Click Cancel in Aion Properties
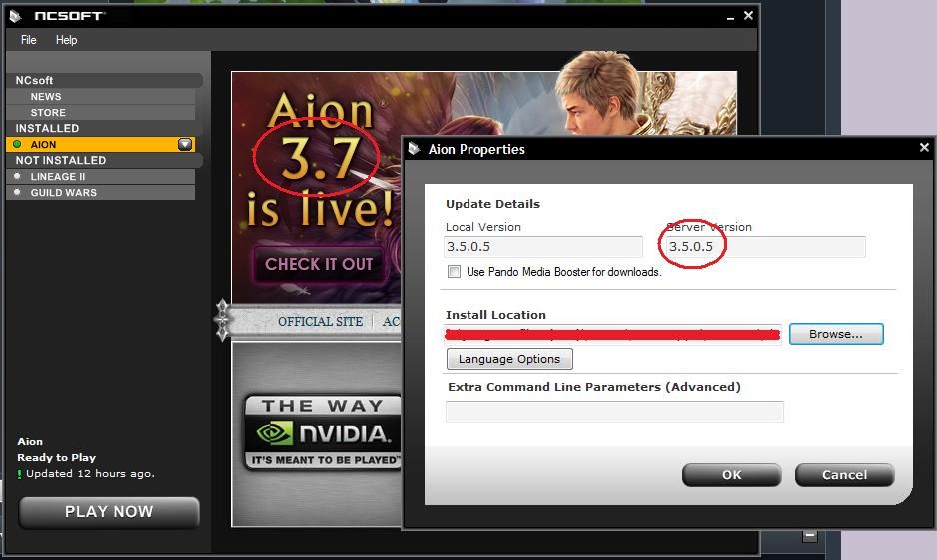Screen dimensions: 937x560 (844, 474)
